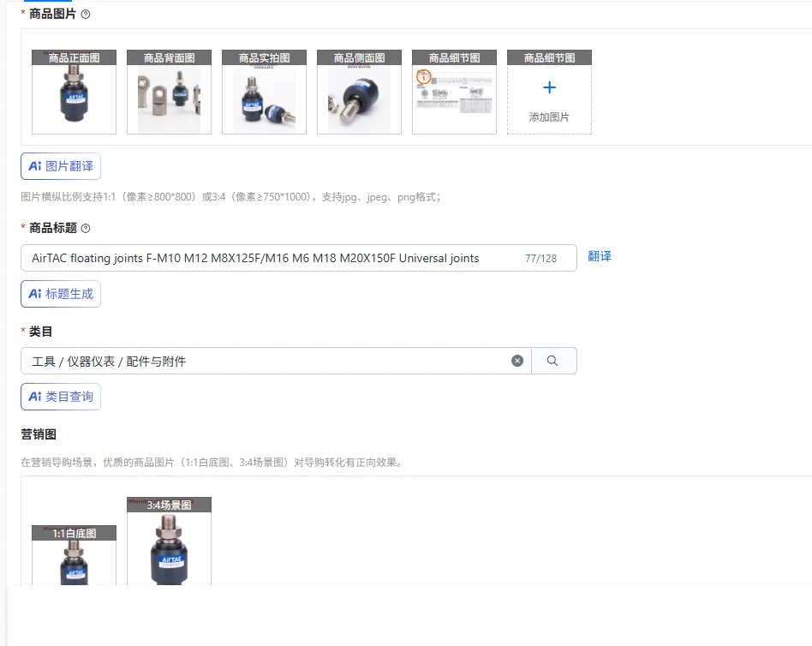This screenshot has width=812, height=646.
Task: Select the 3:4场景图 marketing thumbnail
Action: [x=170, y=541]
